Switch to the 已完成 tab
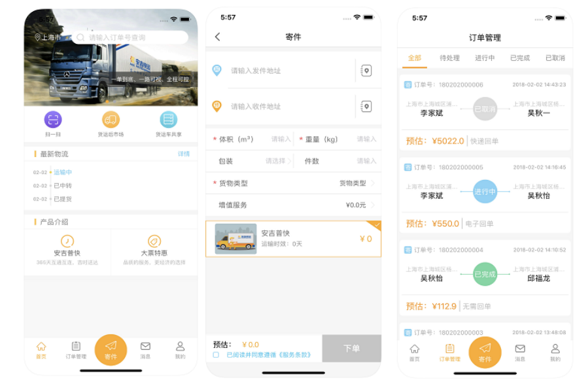 (520, 58)
